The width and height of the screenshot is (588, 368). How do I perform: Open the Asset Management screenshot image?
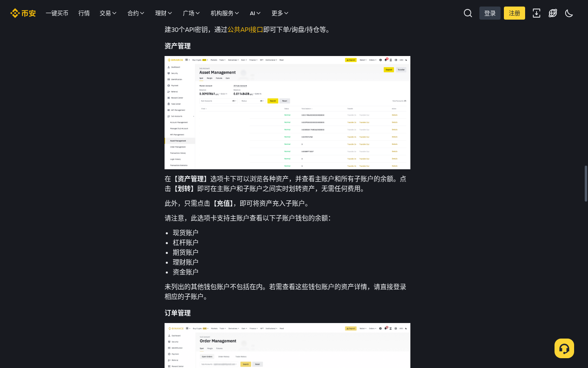coord(287,112)
